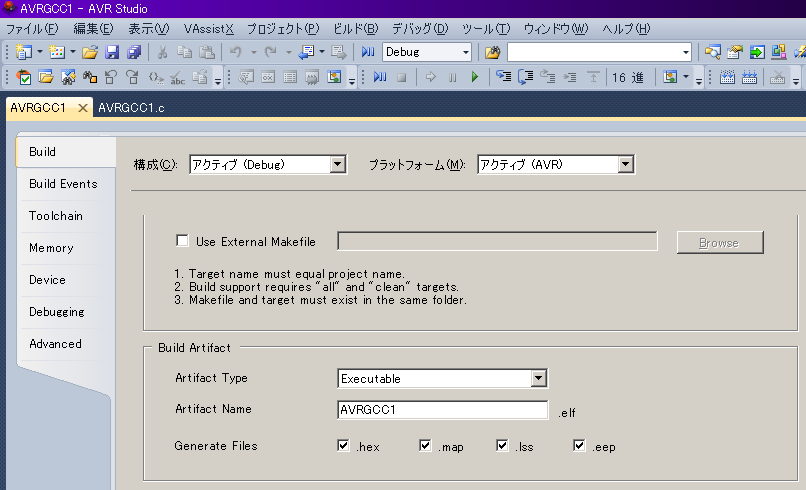Click the Artifact Name input field
The height and width of the screenshot is (490, 806).
coord(443,410)
